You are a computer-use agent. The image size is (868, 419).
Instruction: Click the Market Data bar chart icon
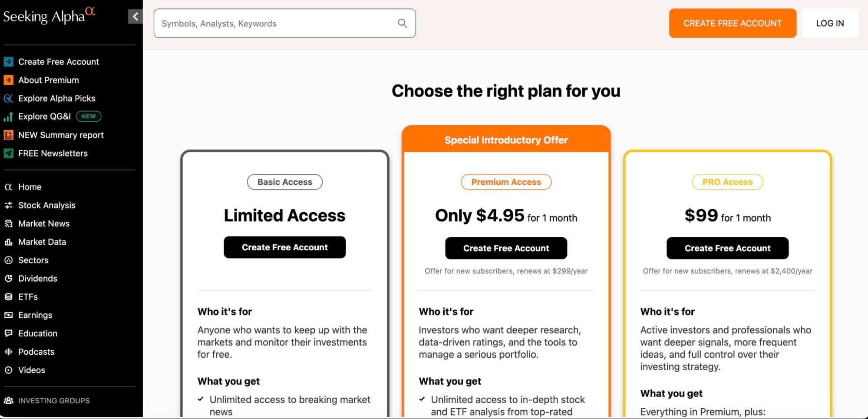click(x=8, y=242)
